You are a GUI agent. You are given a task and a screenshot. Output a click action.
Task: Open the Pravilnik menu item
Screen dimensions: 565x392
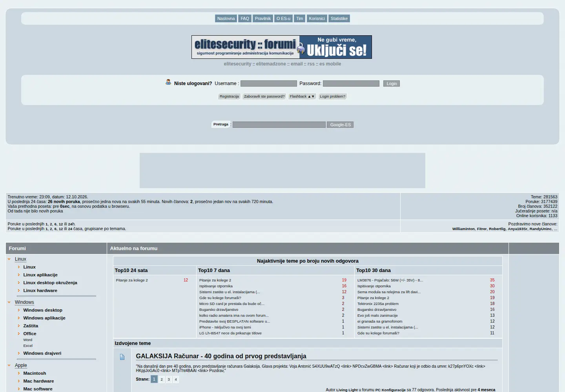[x=263, y=18]
